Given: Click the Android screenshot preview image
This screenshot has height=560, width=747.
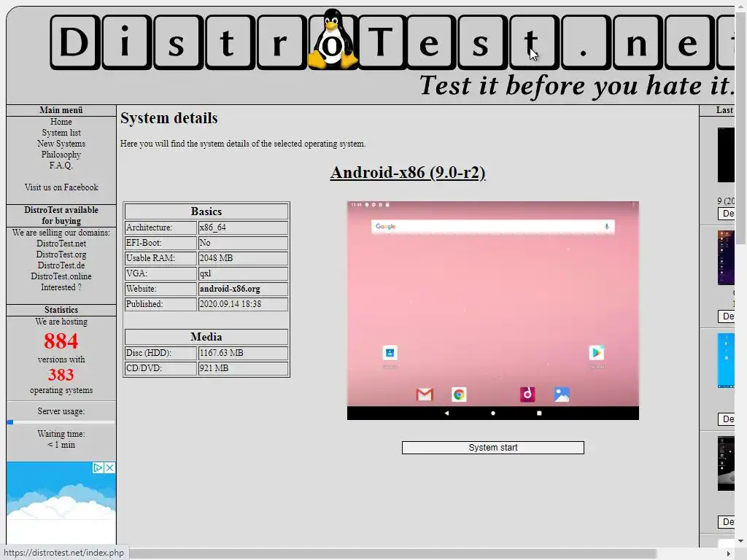Looking at the screenshot, I should coord(492,311).
